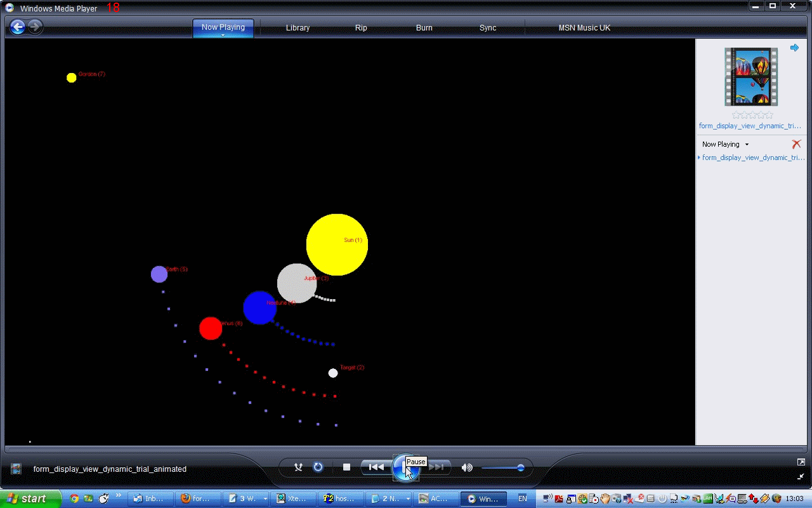Viewport: 812px width, 508px height.
Task: Open the 3 W. taskbar group
Action: (246, 498)
